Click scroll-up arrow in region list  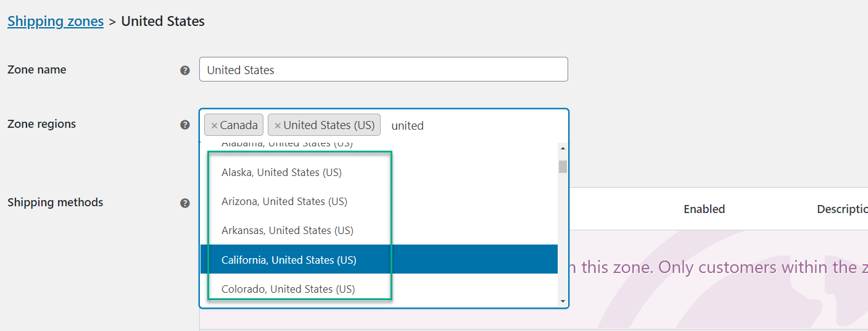[x=563, y=148]
